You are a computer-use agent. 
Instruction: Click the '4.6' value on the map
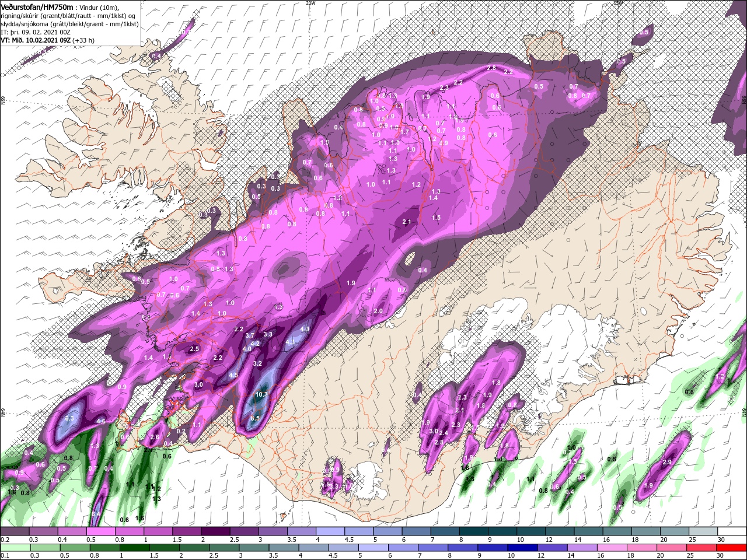(100, 421)
